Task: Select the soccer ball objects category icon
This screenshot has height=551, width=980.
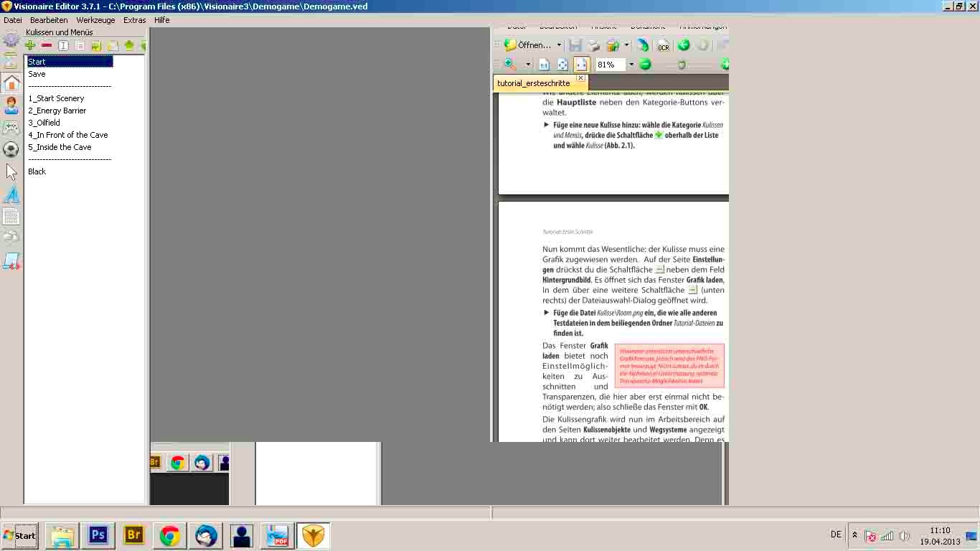Action: 11,149
